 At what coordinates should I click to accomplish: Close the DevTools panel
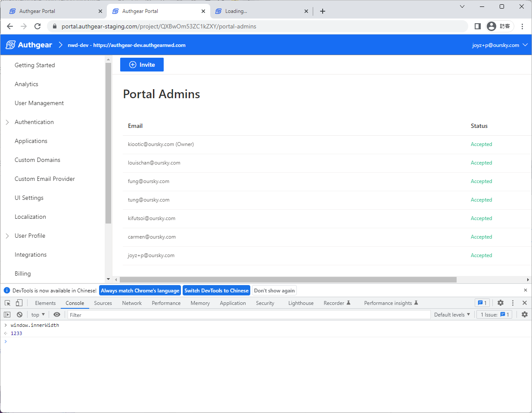coord(525,303)
